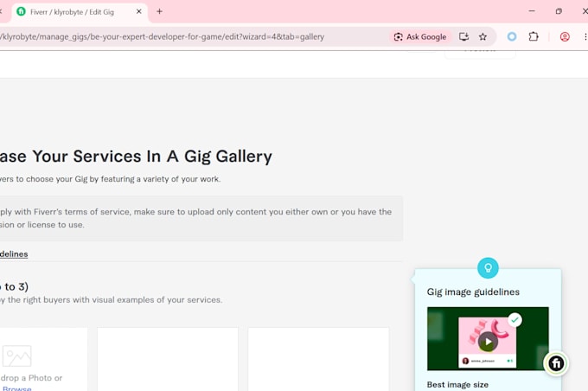Viewport: 588px width, 391px height.
Task: Minimize the browser window
Action: coord(532,11)
